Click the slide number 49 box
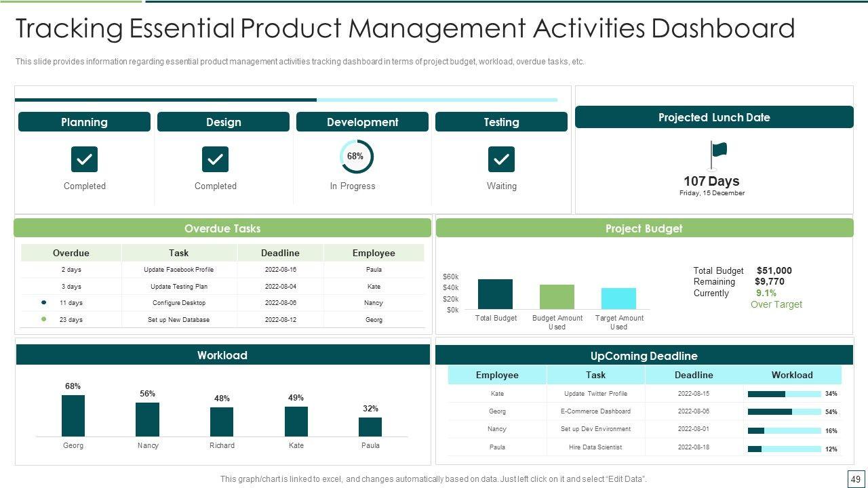The height and width of the screenshot is (488, 868). click(856, 479)
